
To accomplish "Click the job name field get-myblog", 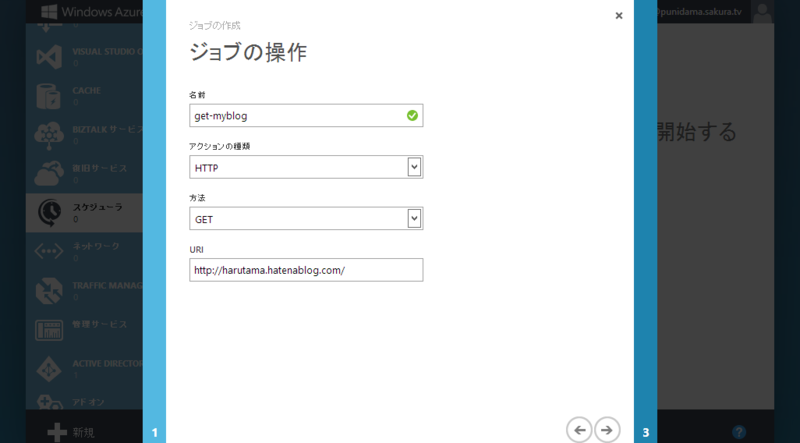I will click(306, 115).
